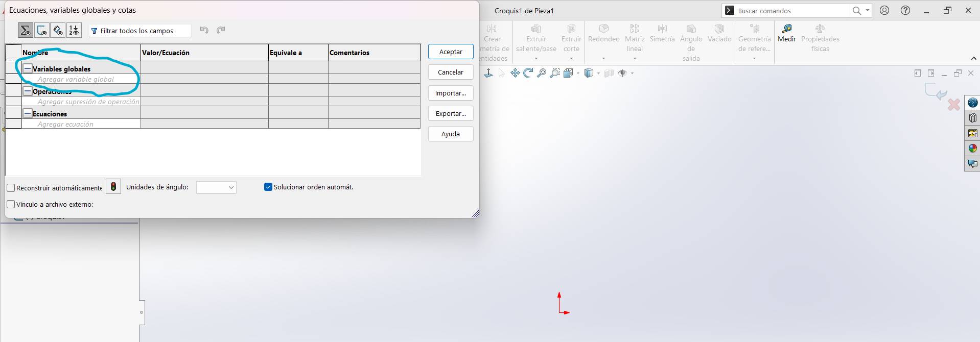This screenshot has height=342, width=980.
Task: Open the help question mark icon
Action: pyautogui.click(x=905, y=10)
